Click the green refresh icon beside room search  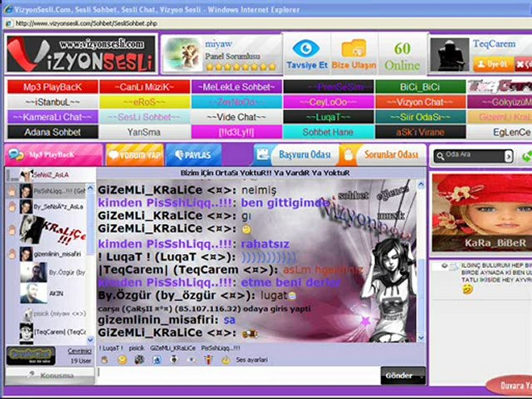click(527, 156)
